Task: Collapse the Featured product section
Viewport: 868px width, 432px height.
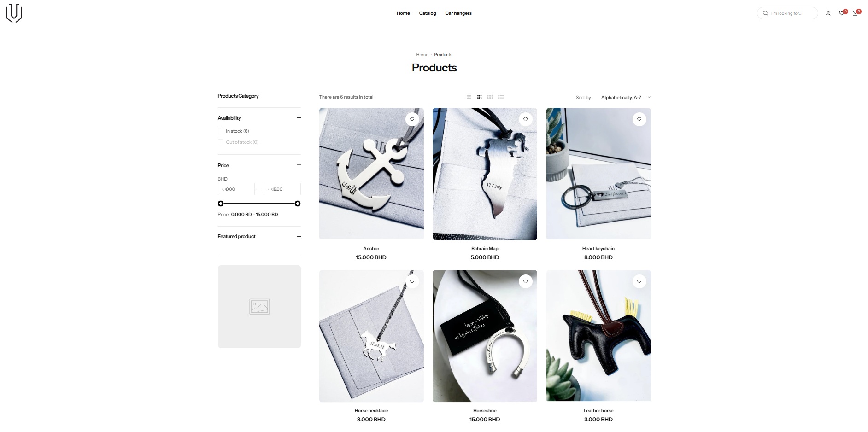Action: tap(299, 236)
